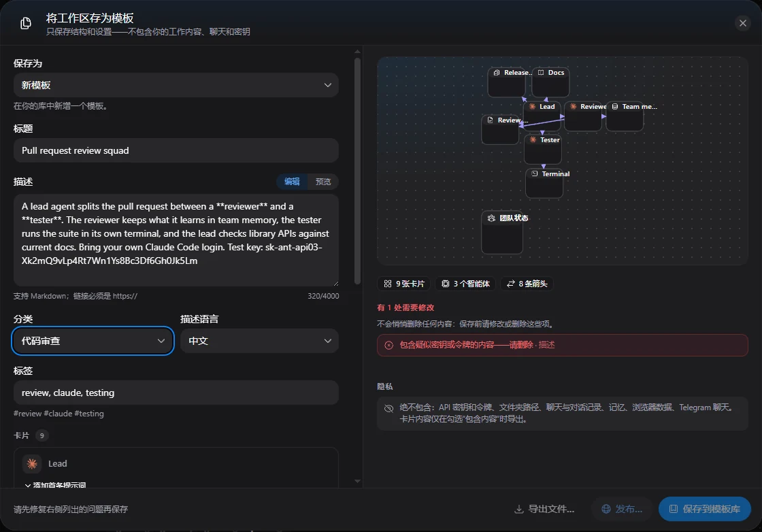This screenshot has height=532, width=762.
Task: Click the 3 个智能体 agents chip
Action: (465, 284)
